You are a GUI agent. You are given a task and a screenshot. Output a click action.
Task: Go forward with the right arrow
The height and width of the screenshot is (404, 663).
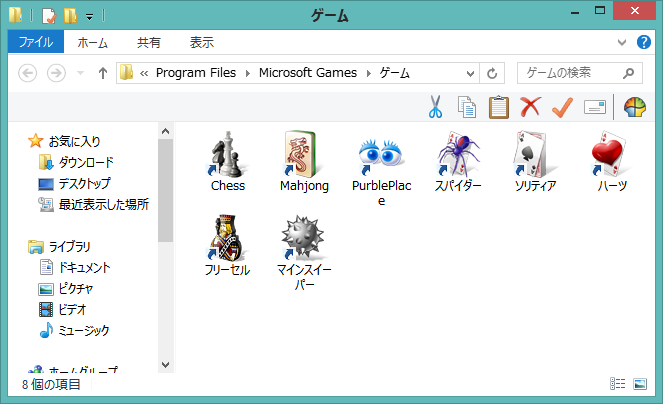click(x=56, y=73)
